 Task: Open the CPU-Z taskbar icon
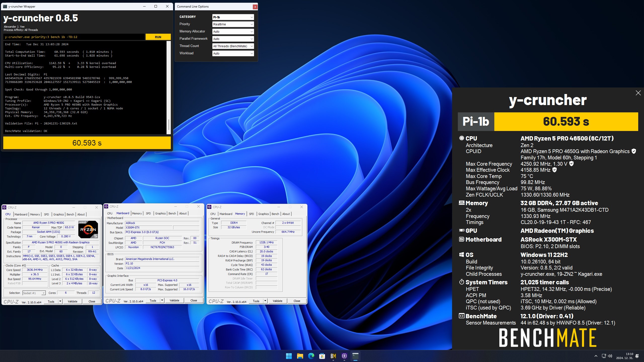344,356
